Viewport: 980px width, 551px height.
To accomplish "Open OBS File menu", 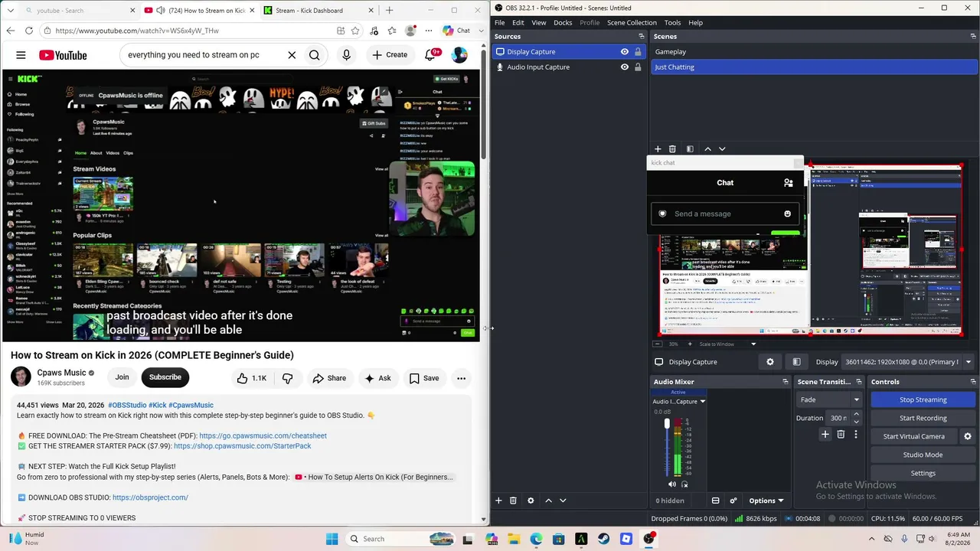I will click(x=499, y=23).
